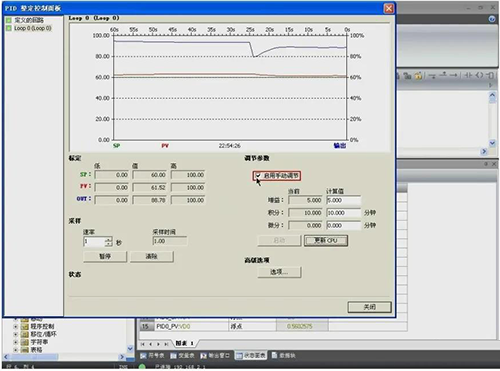The width and height of the screenshot is (500, 371).
Task: Increase the sampling rate spinner value
Action: tap(109, 239)
